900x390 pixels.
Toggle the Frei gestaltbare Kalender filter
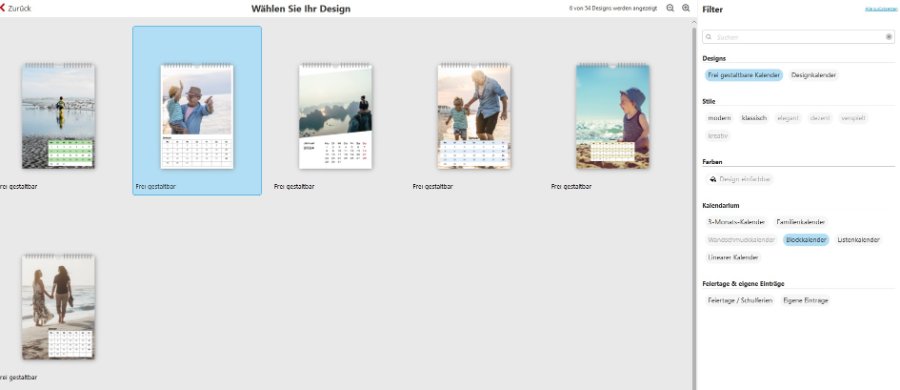click(x=744, y=75)
